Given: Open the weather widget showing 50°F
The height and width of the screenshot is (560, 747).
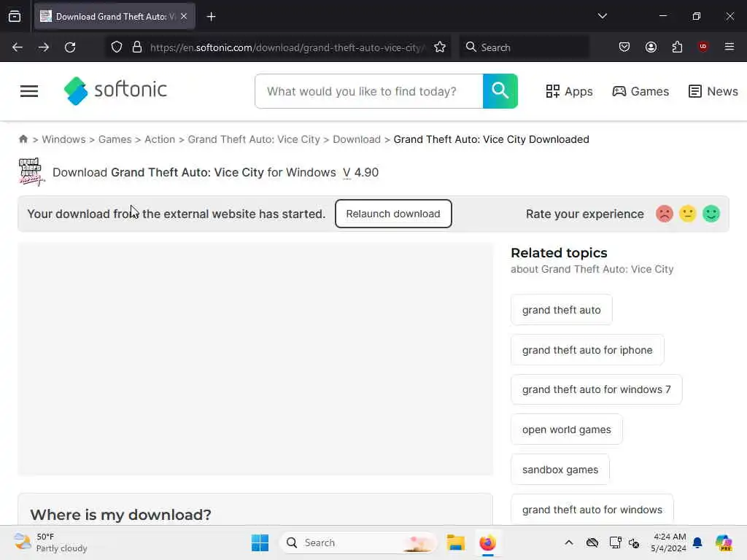Looking at the screenshot, I should (50, 542).
